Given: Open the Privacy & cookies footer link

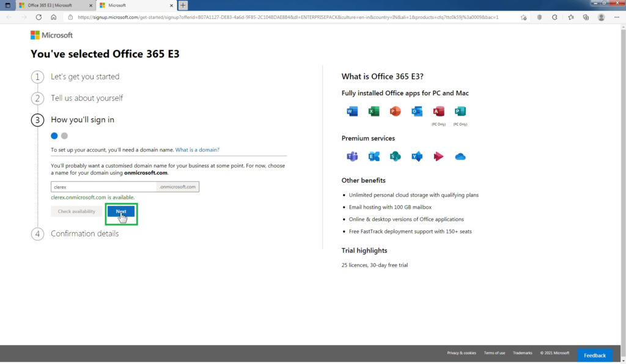Looking at the screenshot, I should [462, 353].
